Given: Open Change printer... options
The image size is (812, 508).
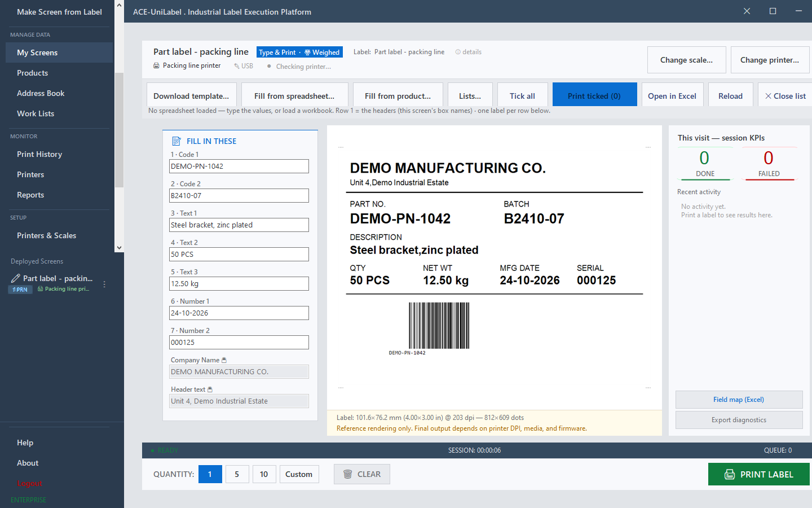Looking at the screenshot, I should click(x=770, y=60).
